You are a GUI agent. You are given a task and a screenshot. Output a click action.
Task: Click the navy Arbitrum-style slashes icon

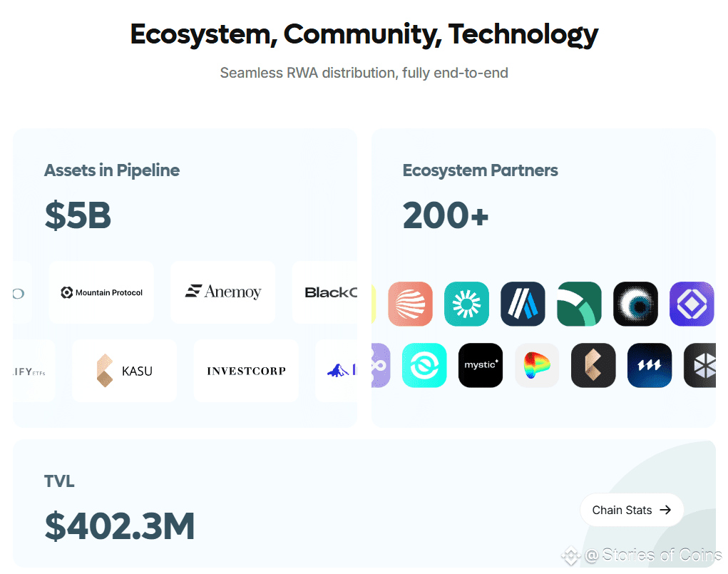click(523, 304)
